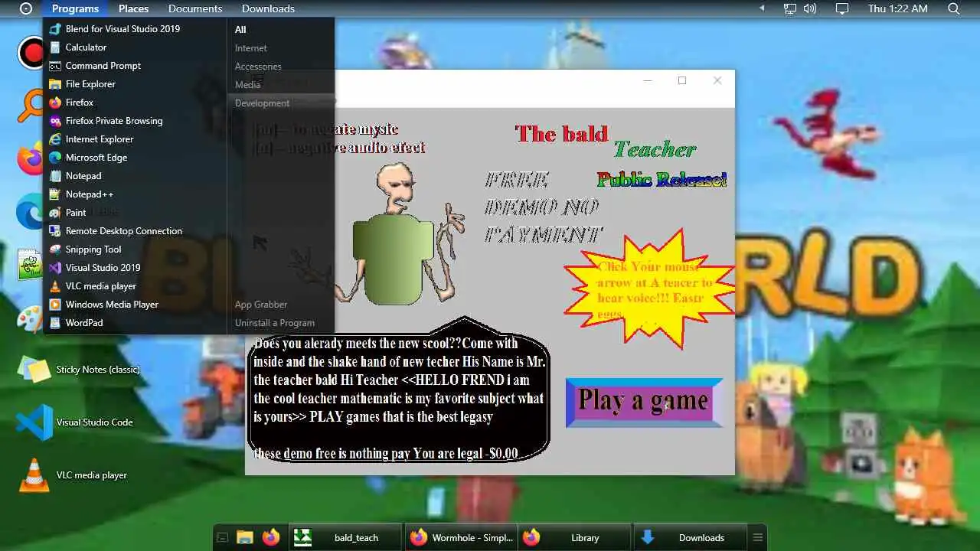Screen dimensions: 980x551
Task: Launch VLC media player icon in menu
Action: point(54,286)
